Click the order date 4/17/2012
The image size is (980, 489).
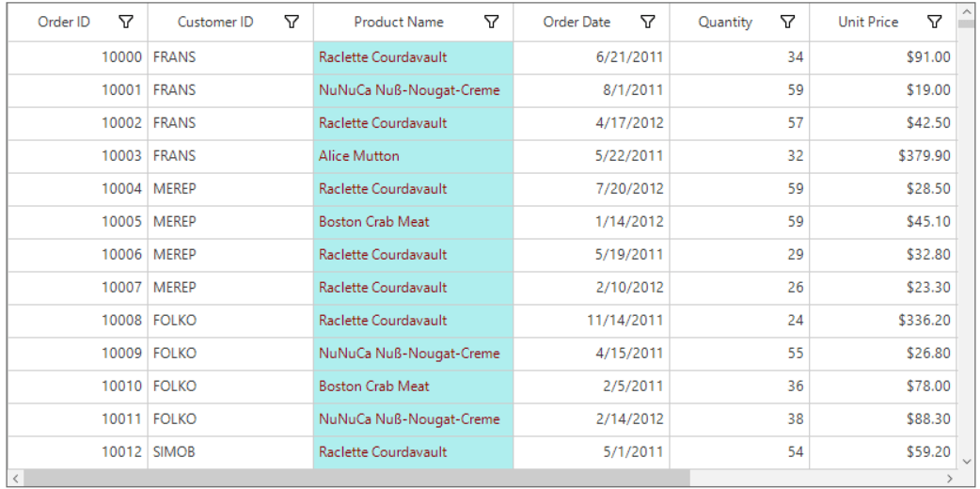[592, 123]
